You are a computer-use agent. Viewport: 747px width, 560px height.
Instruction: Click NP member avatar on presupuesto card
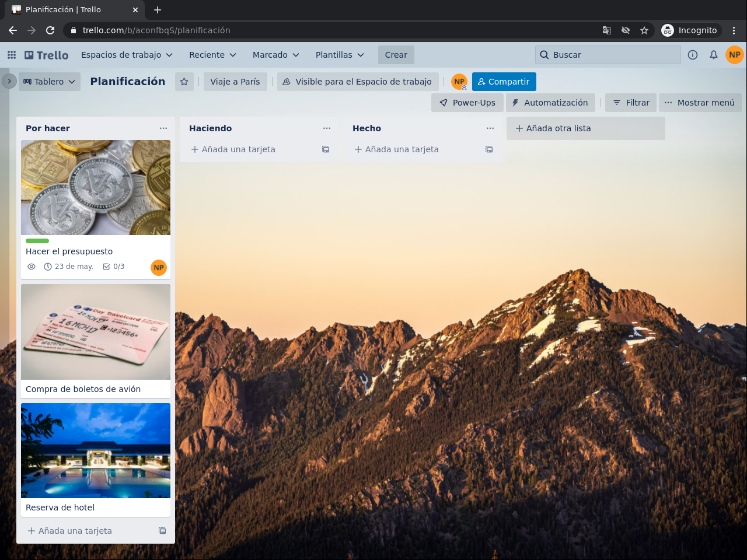[159, 268]
